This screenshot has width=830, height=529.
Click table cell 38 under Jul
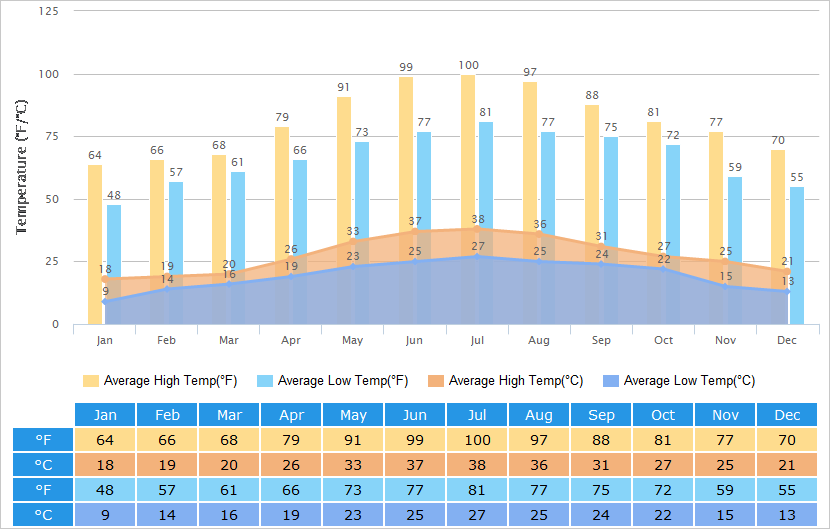[x=477, y=464]
